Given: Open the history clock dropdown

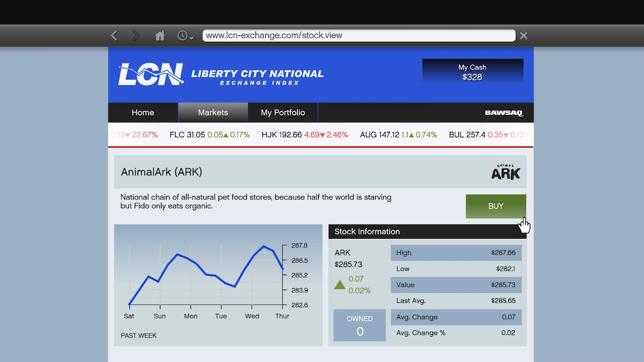Looking at the screenshot, I should click(185, 36).
